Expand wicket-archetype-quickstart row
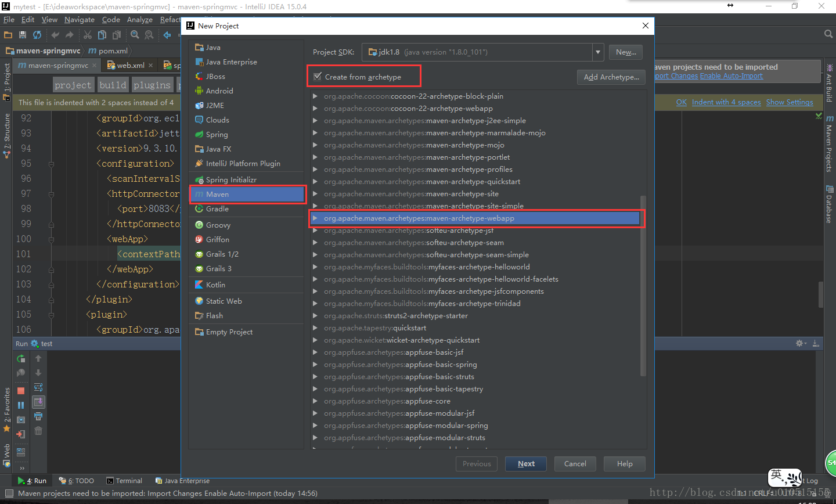Viewport: 836px width, 504px height. click(315, 340)
